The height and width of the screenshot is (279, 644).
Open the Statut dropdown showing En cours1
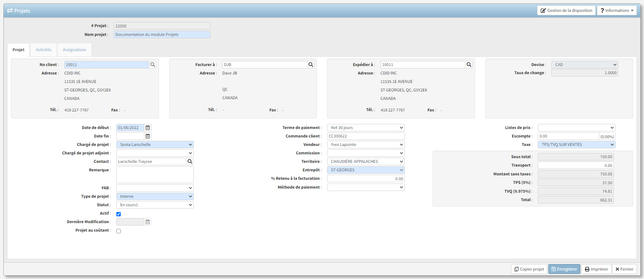155,205
